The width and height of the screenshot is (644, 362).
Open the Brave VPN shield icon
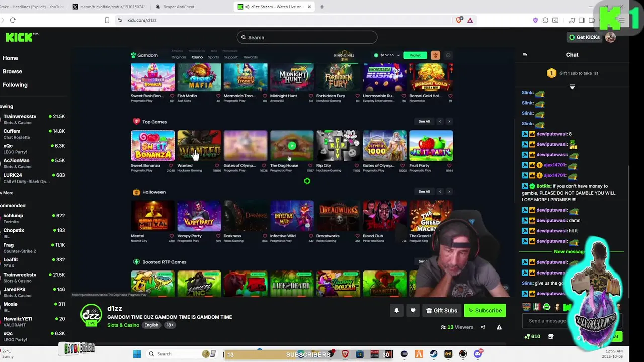tap(535, 20)
